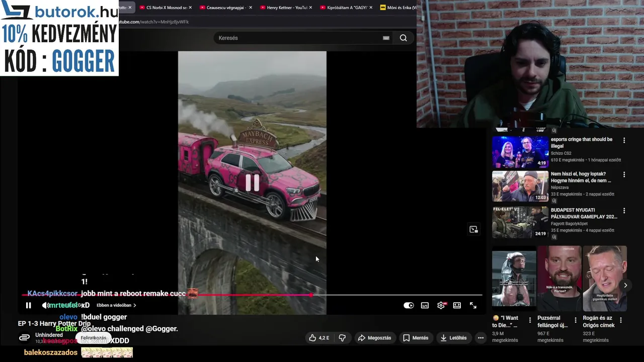Open the 'Puzsérral fellángol' short thumbnail
This screenshot has height=362, width=644.
[559, 279]
